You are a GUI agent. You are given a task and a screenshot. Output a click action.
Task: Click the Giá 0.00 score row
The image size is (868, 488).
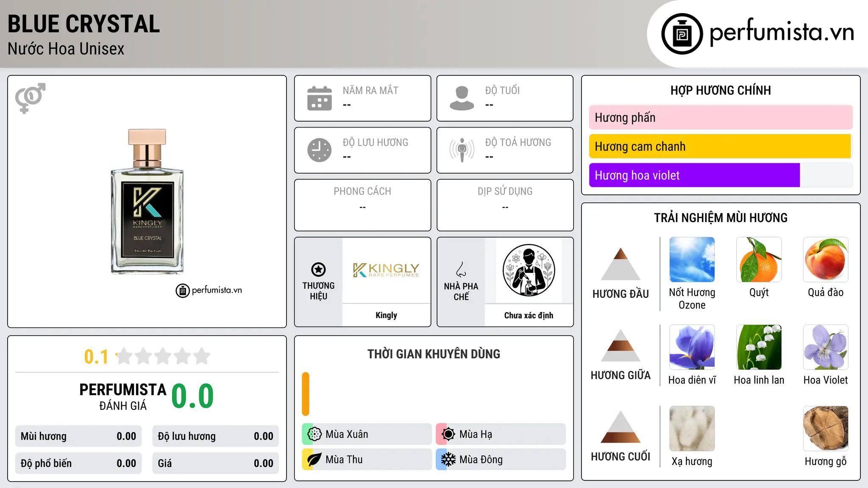pyautogui.click(x=215, y=463)
